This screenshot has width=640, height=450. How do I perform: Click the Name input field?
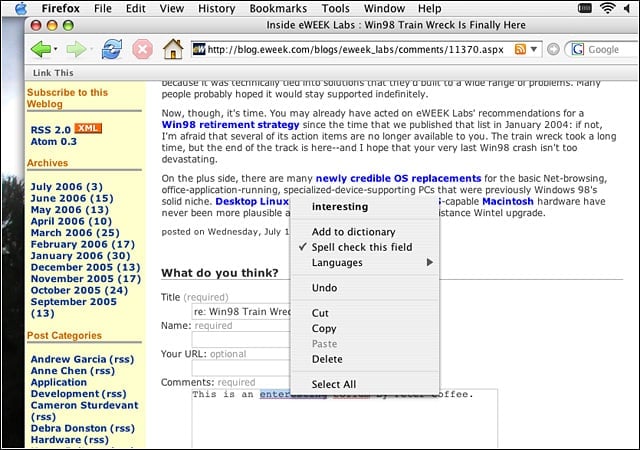[x=241, y=340]
